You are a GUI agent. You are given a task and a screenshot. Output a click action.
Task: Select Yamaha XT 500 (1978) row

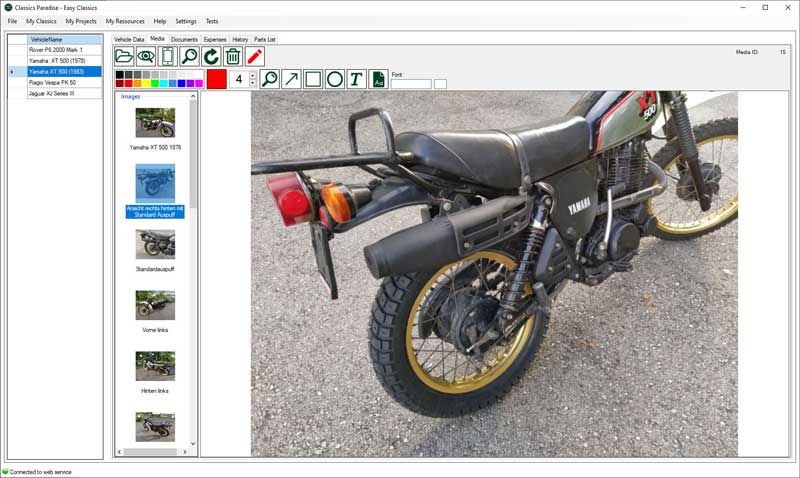point(65,61)
